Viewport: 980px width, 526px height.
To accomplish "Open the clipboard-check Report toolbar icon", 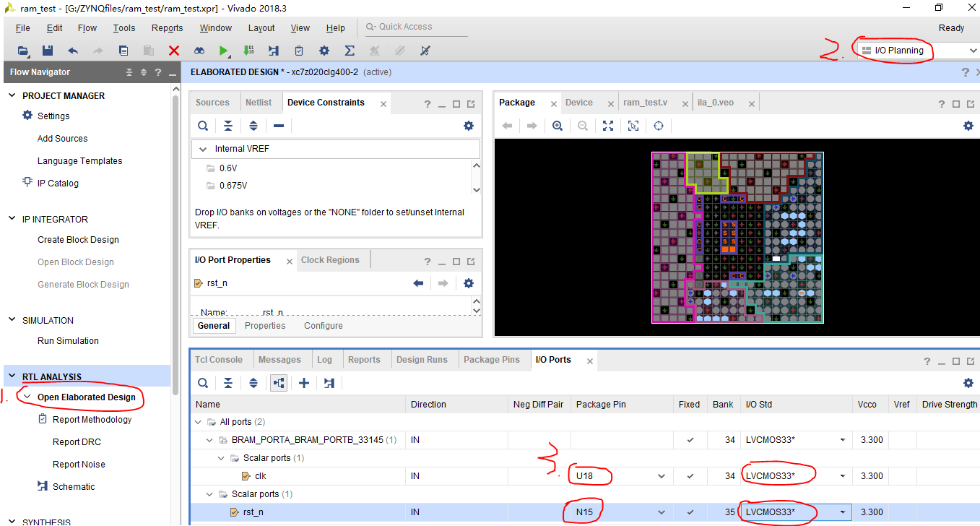I will click(299, 51).
